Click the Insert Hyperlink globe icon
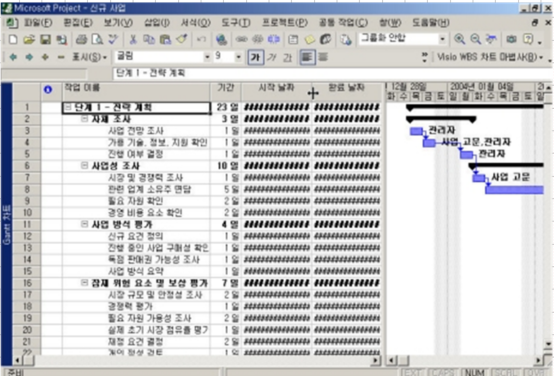The width and height of the screenshot is (554, 376). [221, 39]
